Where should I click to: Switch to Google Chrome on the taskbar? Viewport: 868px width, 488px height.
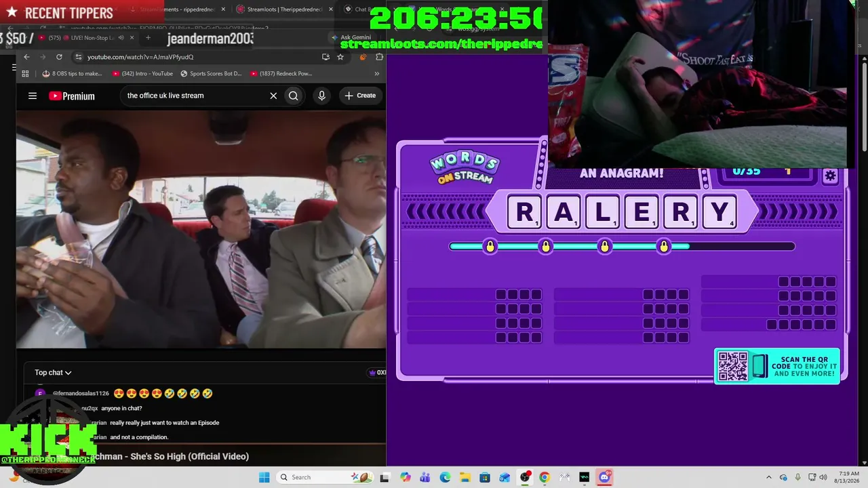pyautogui.click(x=545, y=477)
